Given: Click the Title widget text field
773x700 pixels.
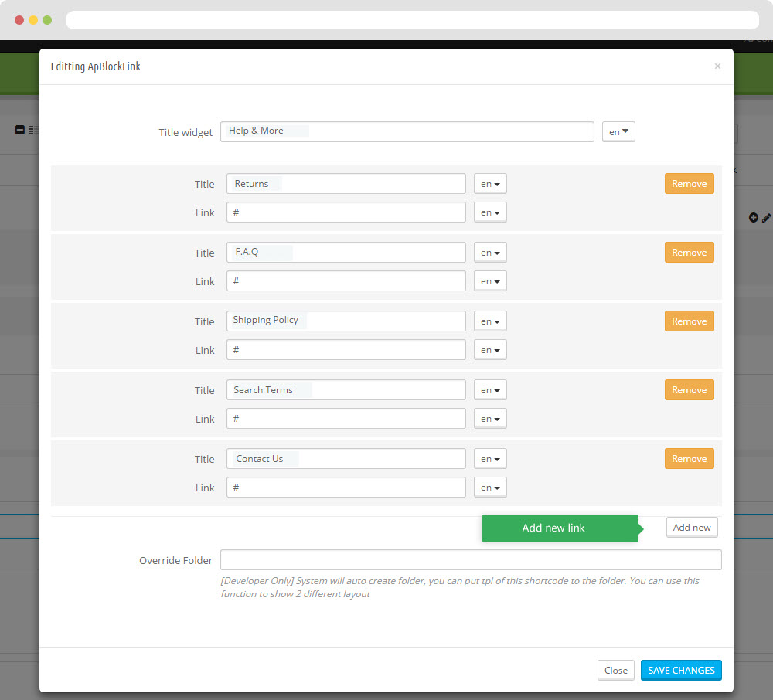Looking at the screenshot, I should pyautogui.click(x=407, y=132).
